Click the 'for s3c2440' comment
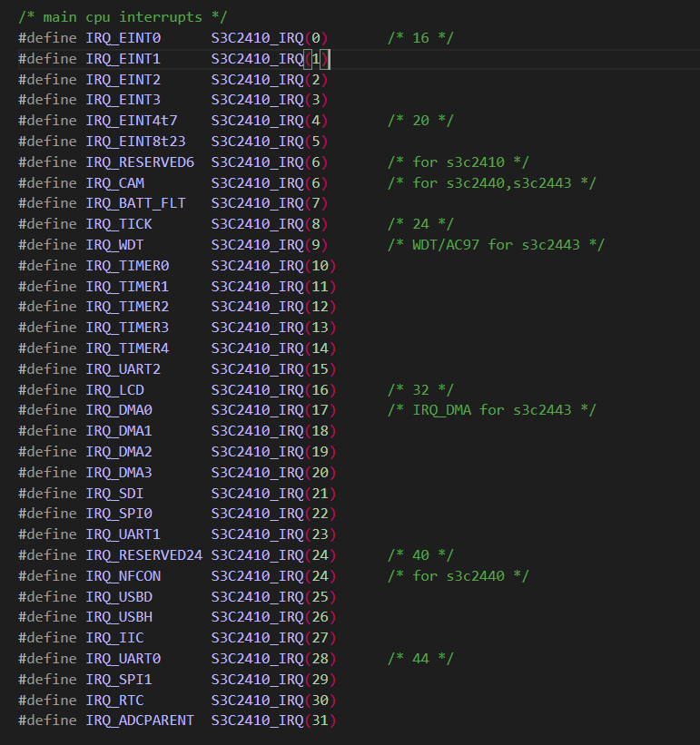This screenshot has width=700, height=745. pyautogui.click(x=458, y=576)
